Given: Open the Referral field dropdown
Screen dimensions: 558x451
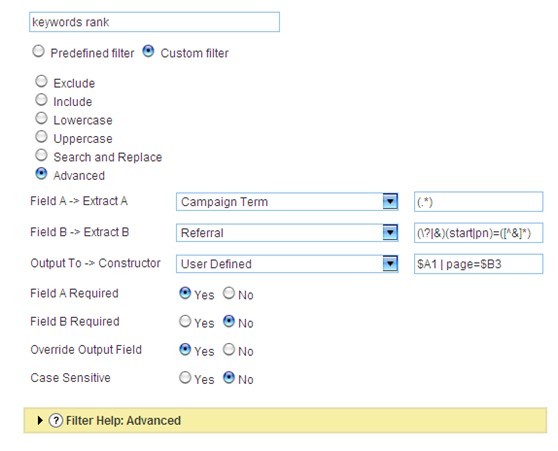Looking at the screenshot, I should [x=287, y=233].
